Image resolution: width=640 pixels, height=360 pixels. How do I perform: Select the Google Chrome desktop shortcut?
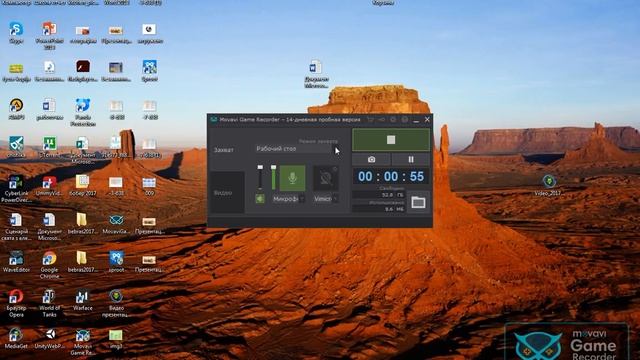point(49,265)
